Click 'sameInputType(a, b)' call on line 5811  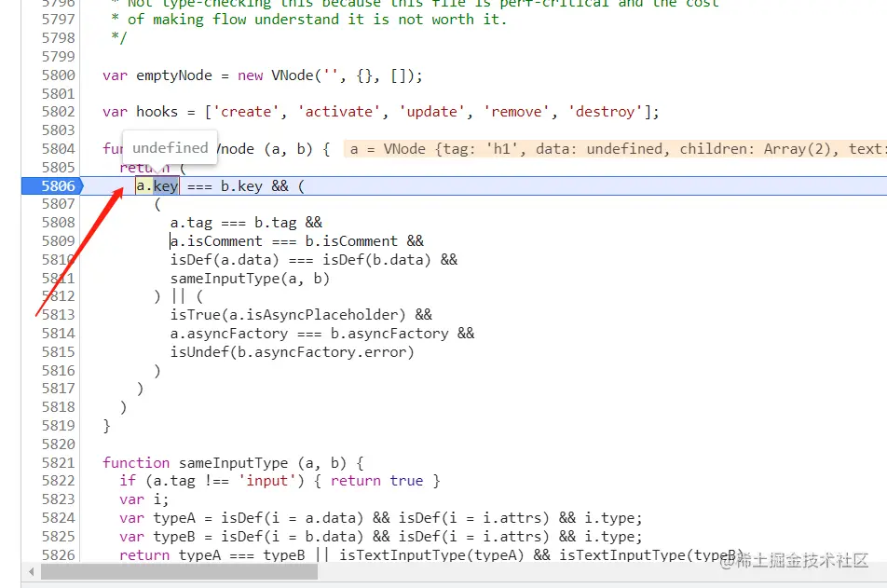pyautogui.click(x=250, y=279)
